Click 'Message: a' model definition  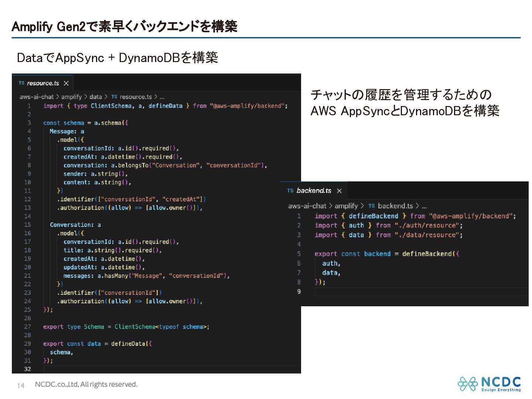(x=67, y=131)
